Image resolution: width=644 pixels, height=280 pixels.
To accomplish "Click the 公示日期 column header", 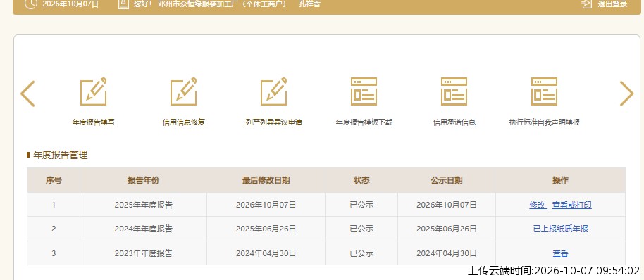I will [447, 180].
